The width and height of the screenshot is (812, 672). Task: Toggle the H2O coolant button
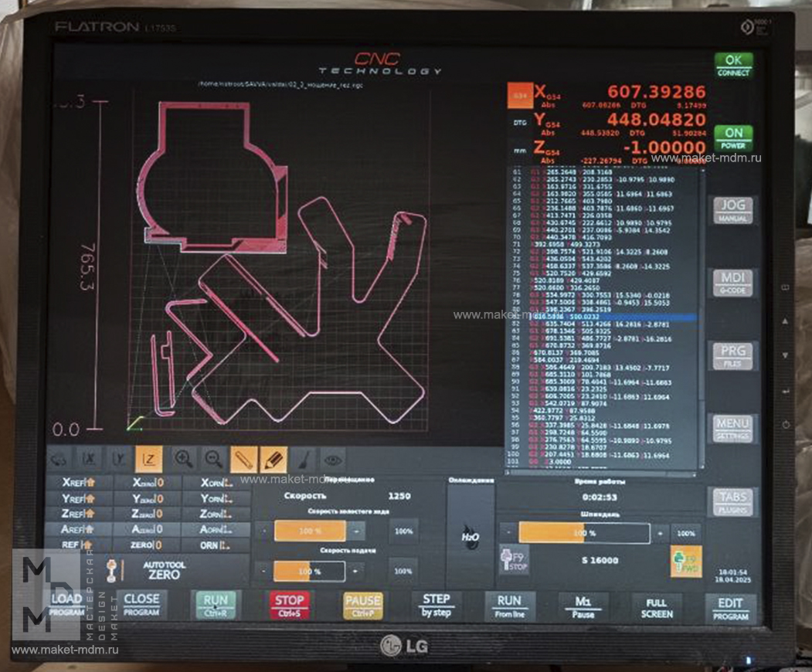coord(471,537)
